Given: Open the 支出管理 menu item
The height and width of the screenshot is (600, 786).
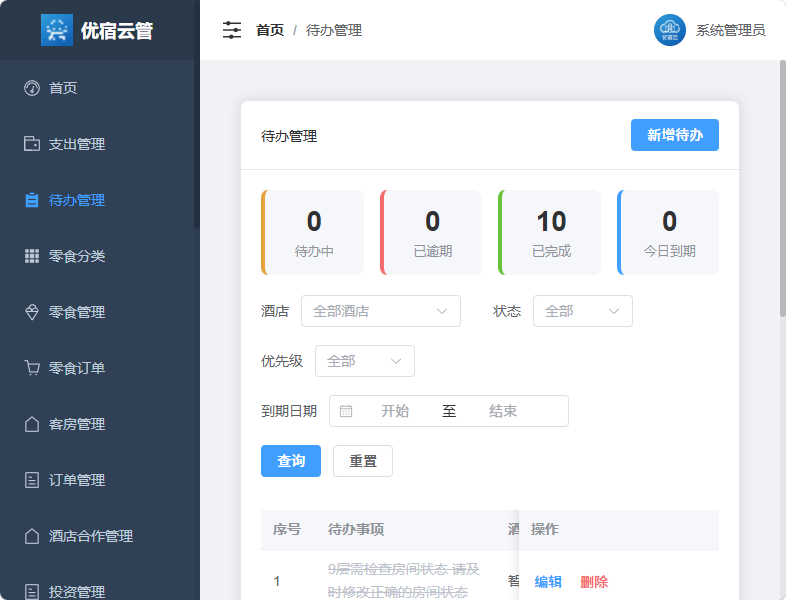Looking at the screenshot, I should (x=97, y=144).
